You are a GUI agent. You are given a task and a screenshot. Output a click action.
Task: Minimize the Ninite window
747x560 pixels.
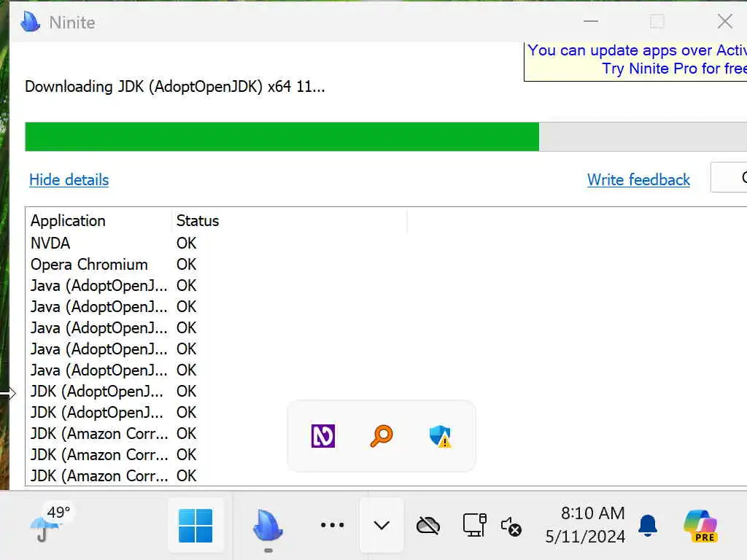click(x=591, y=21)
